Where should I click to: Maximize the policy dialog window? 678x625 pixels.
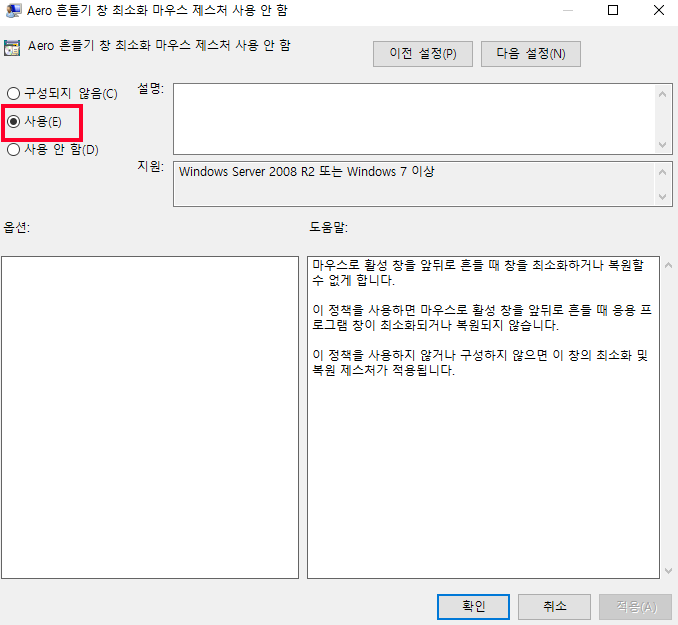pyautogui.click(x=613, y=10)
